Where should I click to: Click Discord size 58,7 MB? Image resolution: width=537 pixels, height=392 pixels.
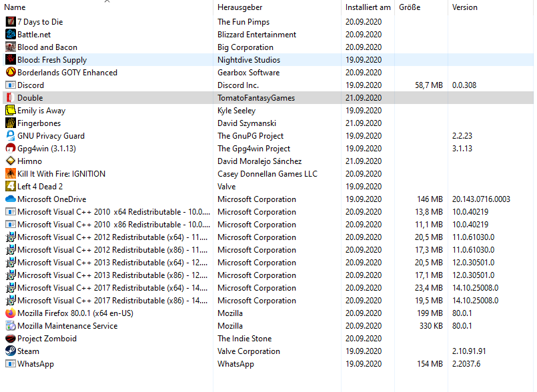429,85
